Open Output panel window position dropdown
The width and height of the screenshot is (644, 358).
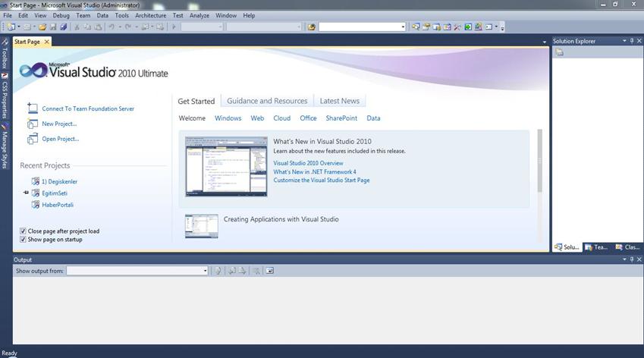pyautogui.click(x=624, y=259)
